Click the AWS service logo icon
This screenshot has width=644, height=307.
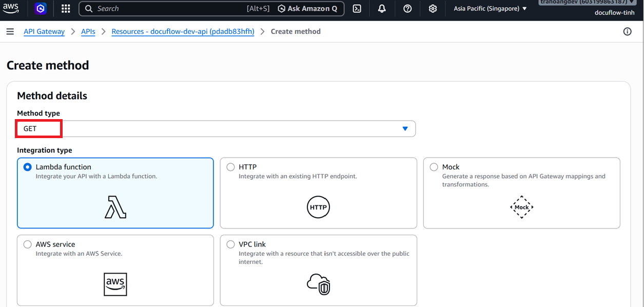click(x=115, y=284)
